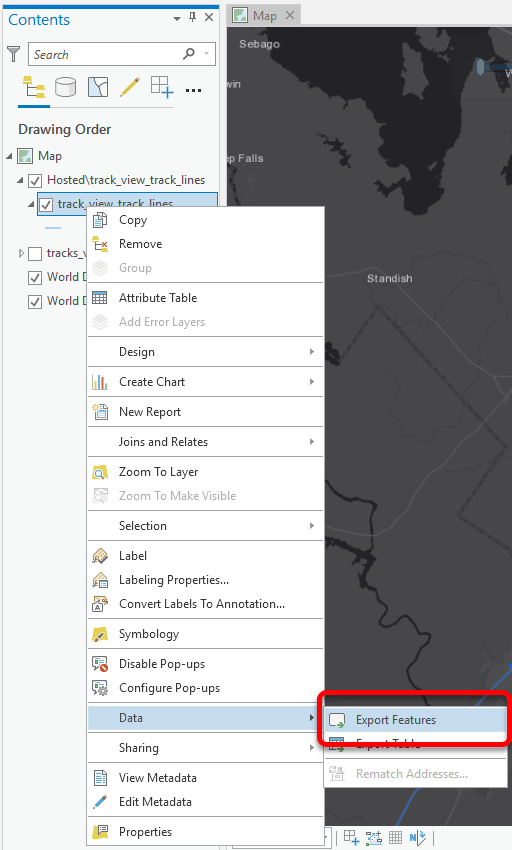Choose View Metadata entry
Image resolution: width=512 pixels, height=850 pixels.
(x=206, y=778)
